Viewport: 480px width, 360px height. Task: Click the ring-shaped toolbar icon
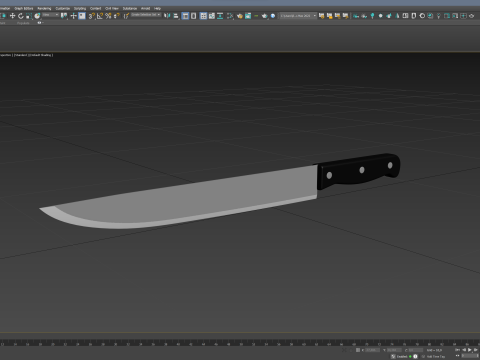point(422,16)
